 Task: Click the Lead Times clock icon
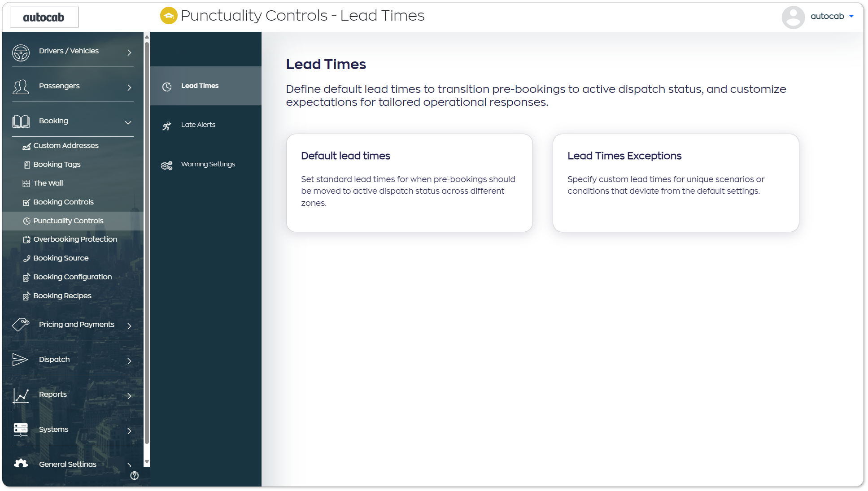[167, 87]
